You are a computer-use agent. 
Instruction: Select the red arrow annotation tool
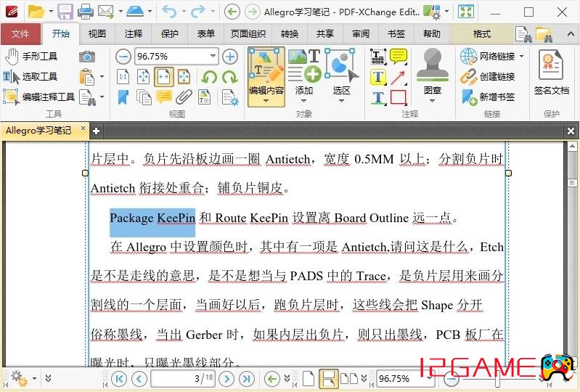click(399, 77)
